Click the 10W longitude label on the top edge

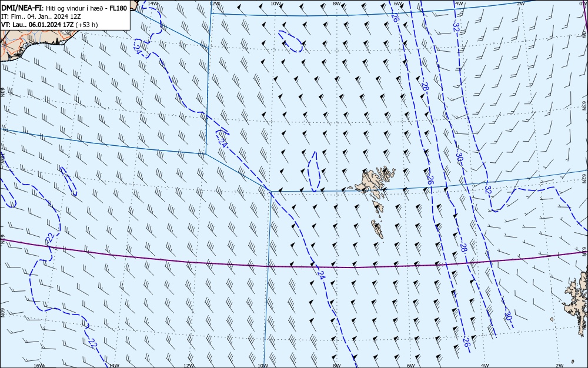(276, 4)
